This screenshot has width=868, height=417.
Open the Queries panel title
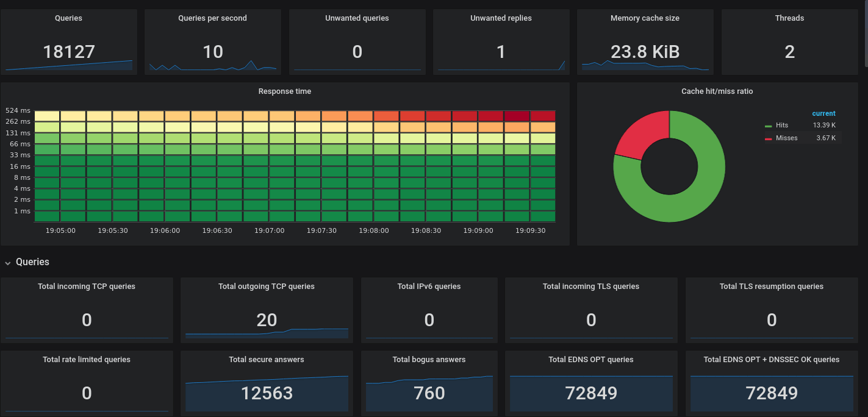(x=68, y=18)
